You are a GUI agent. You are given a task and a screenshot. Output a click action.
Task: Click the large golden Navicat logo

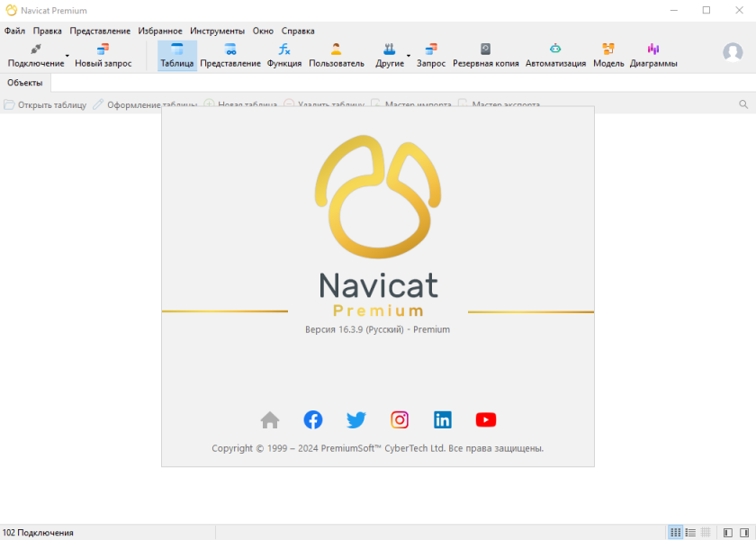(378, 197)
